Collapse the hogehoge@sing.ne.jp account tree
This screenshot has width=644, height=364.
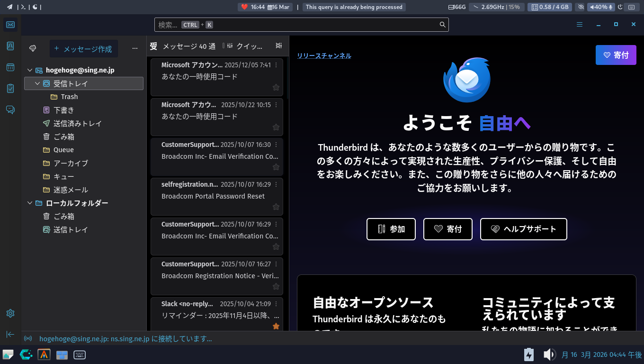(30, 70)
